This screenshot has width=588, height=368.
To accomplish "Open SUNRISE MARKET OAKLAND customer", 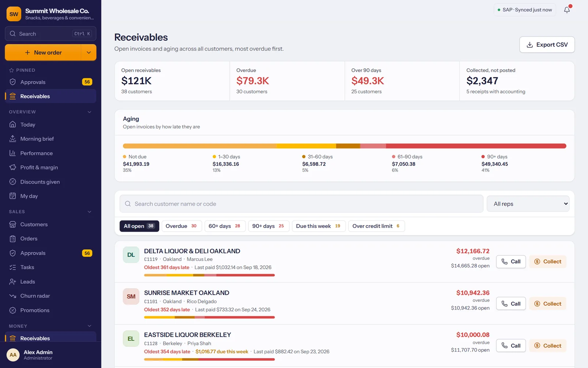I will (186, 293).
